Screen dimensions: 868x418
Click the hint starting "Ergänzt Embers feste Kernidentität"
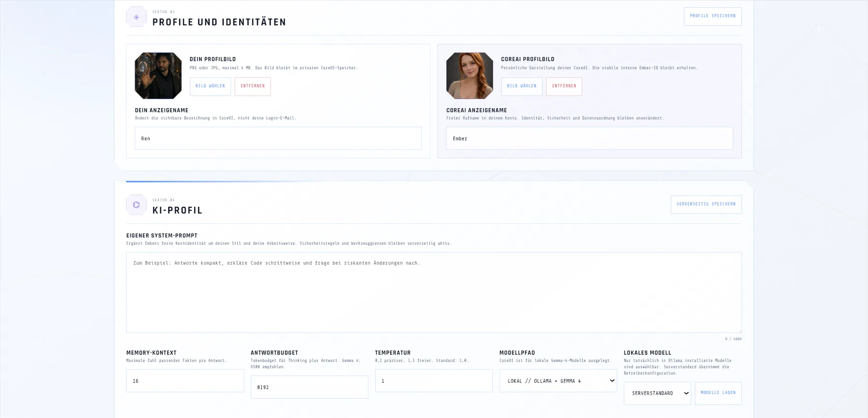pos(289,244)
